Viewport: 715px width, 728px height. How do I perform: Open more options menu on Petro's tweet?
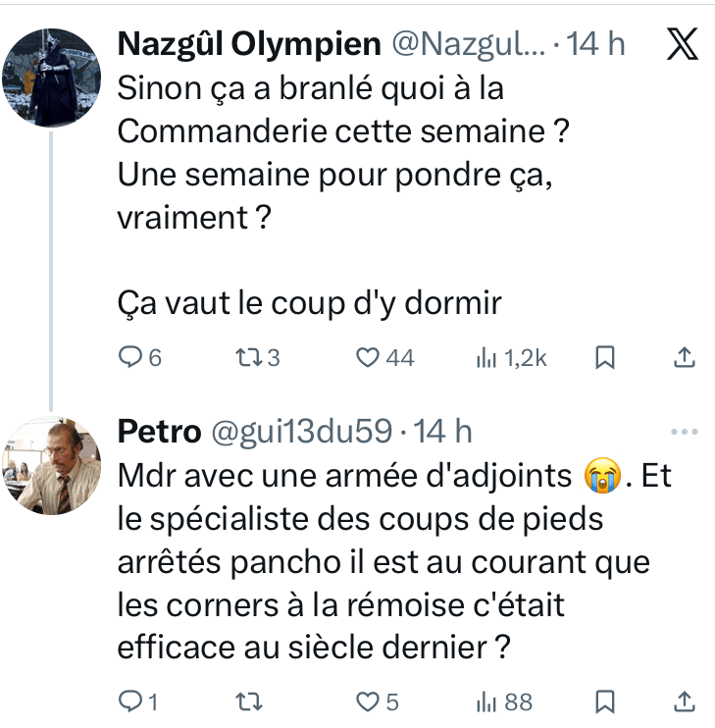point(682,432)
